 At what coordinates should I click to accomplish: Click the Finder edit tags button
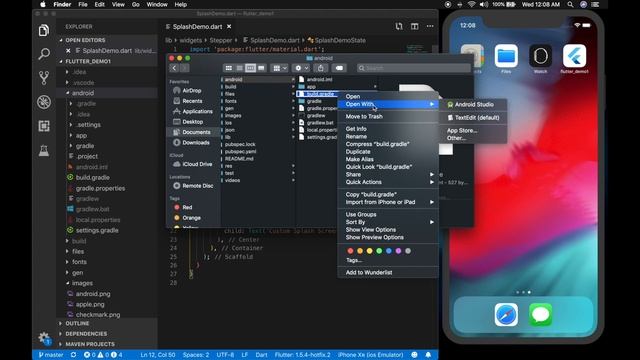(339, 68)
